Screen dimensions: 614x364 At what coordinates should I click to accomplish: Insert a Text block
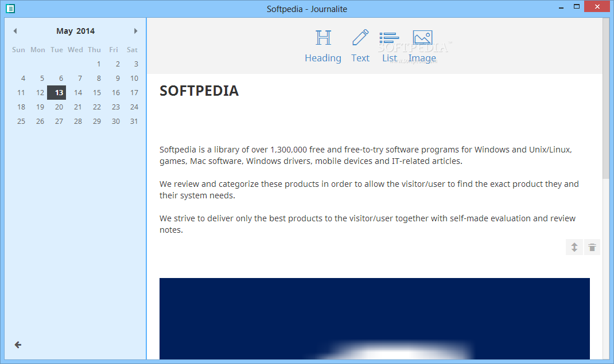[x=360, y=46]
